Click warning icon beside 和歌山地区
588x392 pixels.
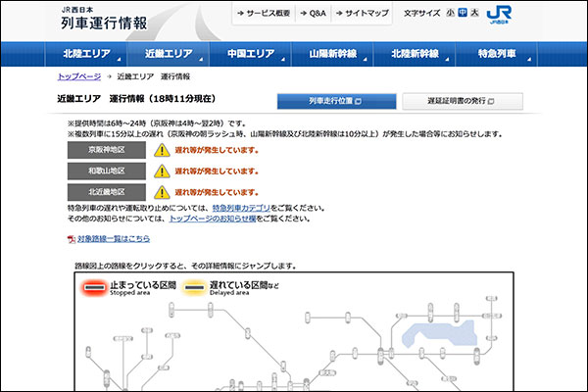(x=161, y=171)
